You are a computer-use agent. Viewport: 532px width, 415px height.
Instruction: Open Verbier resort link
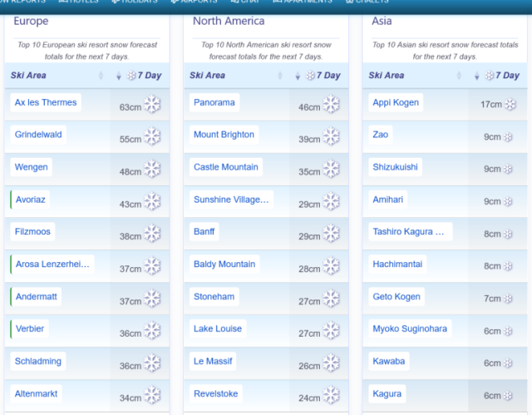point(30,329)
